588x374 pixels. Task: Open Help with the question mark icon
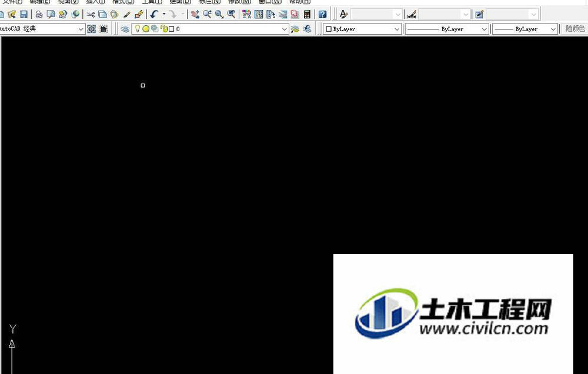click(x=322, y=15)
